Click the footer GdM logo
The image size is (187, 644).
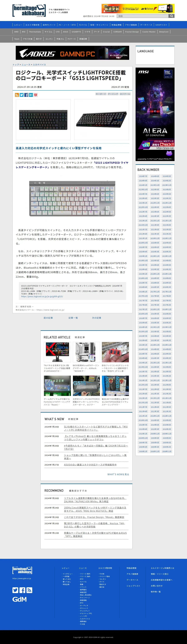tap(19, 599)
